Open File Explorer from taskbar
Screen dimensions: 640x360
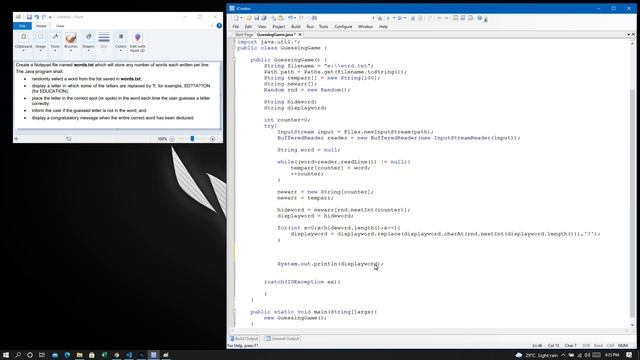(x=80, y=355)
